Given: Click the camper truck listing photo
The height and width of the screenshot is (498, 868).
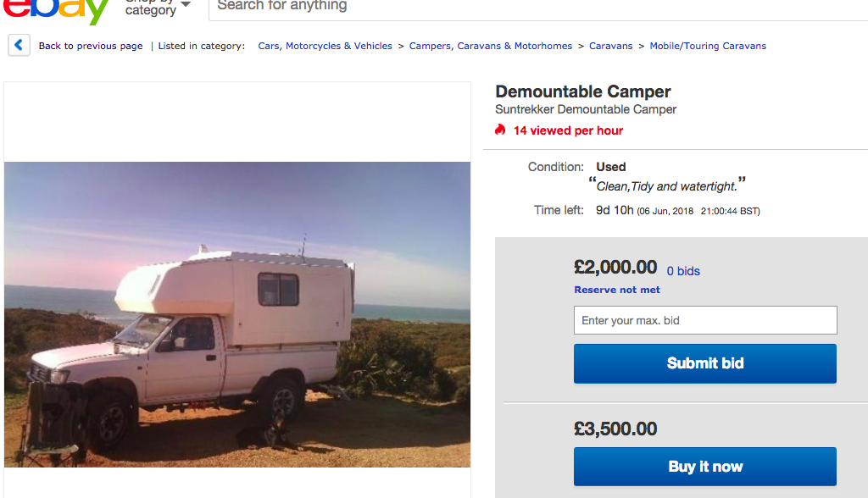Looking at the screenshot, I should coord(237,314).
